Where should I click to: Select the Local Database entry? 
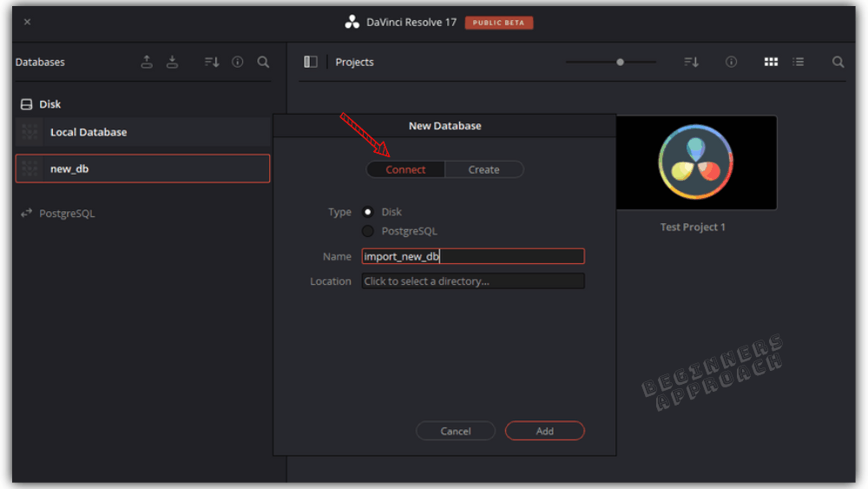[143, 132]
